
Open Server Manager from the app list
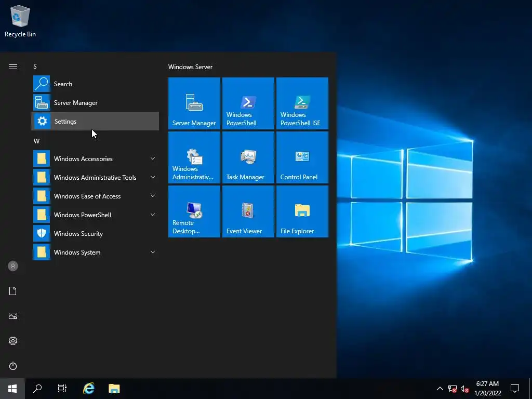[x=95, y=102]
